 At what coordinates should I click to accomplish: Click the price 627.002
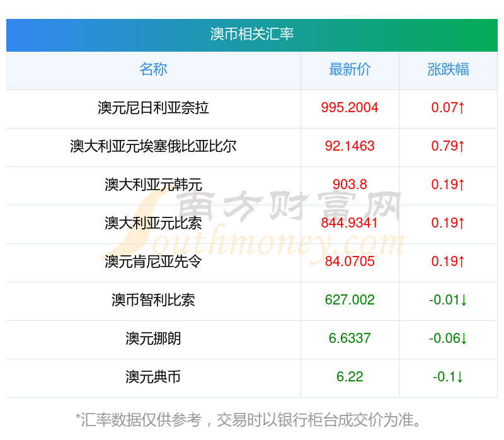point(350,300)
